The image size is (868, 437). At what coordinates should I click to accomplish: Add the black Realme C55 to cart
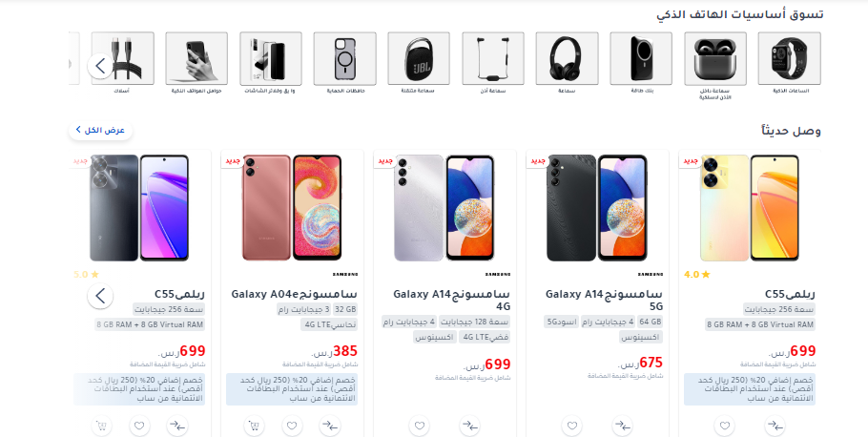[x=101, y=426]
